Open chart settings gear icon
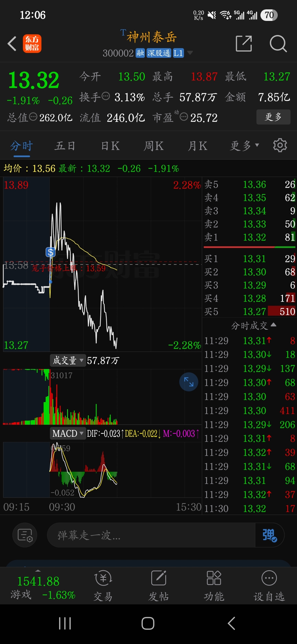The width and height of the screenshot is (297, 644). coord(280,145)
